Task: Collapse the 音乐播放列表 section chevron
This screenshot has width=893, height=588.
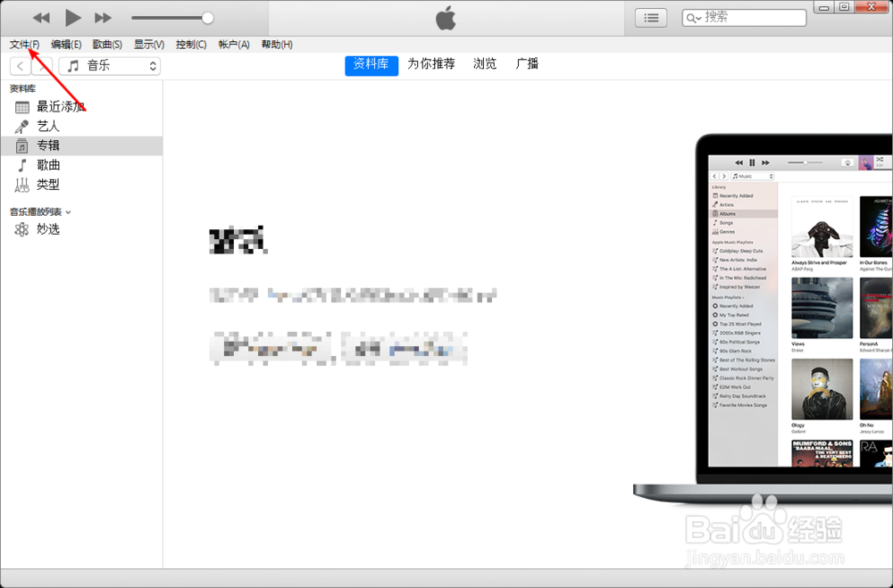Action: click(69, 212)
